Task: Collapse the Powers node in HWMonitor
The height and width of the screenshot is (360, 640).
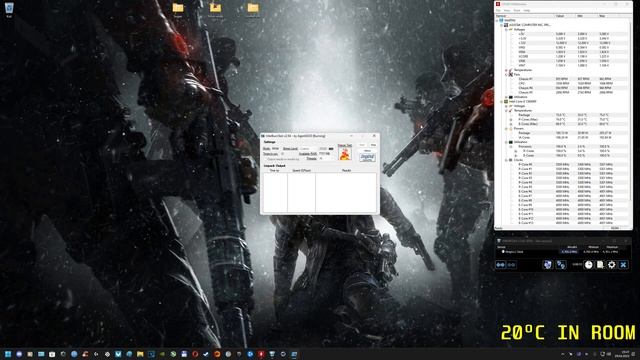Action: (x=506, y=129)
